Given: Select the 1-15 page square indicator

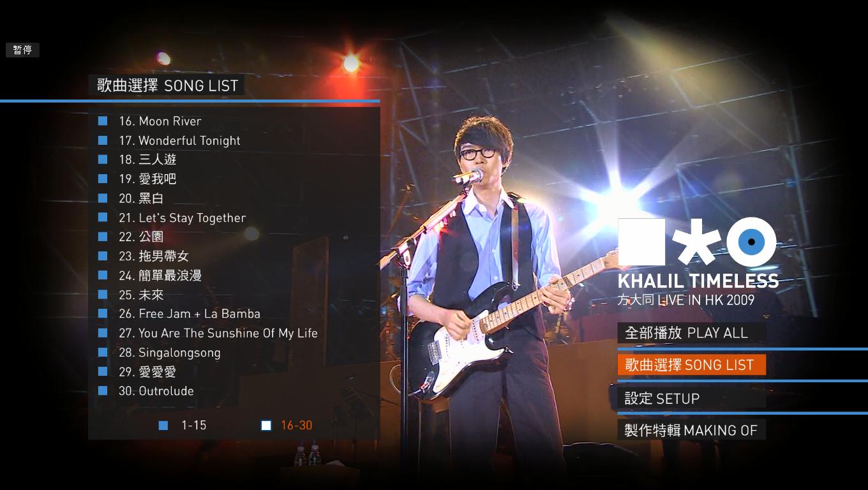Looking at the screenshot, I should click(x=163, y=426).
